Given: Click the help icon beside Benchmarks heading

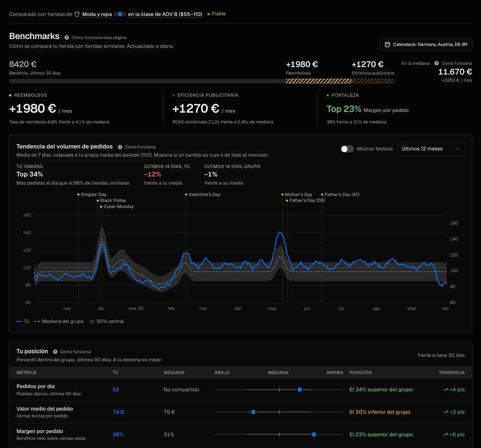Looking at the screenshot, I should pyautogui.click(x=66, y=38).
